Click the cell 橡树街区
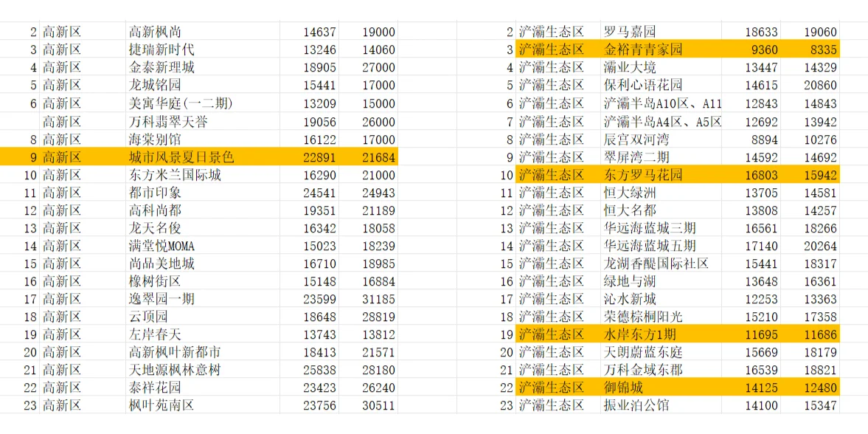 202,281
